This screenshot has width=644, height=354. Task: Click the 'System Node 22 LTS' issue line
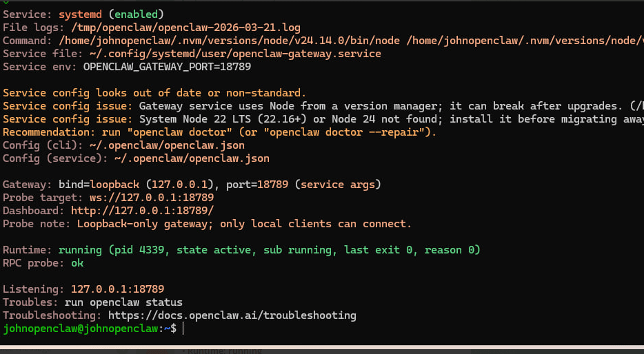[x=323, y=119]
